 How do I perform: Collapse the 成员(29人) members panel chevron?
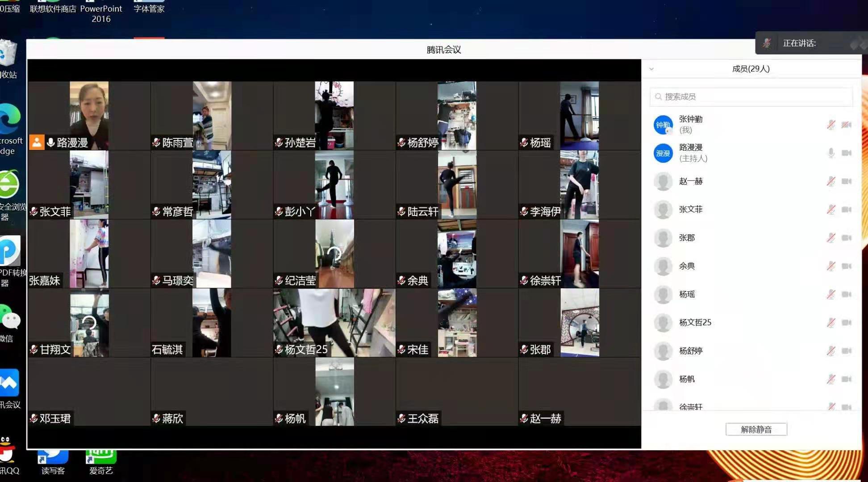(651, 69)
